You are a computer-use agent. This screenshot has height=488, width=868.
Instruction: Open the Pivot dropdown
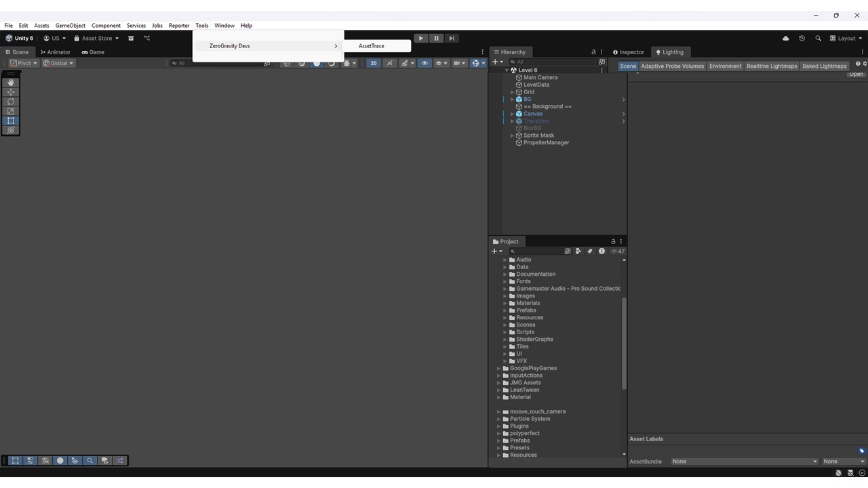23,63
